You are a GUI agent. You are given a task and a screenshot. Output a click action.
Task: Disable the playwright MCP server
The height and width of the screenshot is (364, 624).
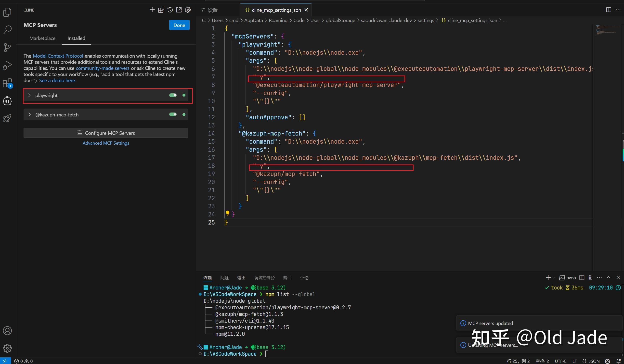click(x=173, y=95)
